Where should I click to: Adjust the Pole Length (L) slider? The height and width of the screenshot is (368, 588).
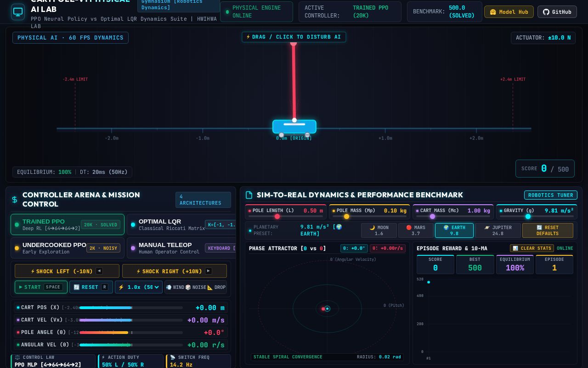[286, 216]
